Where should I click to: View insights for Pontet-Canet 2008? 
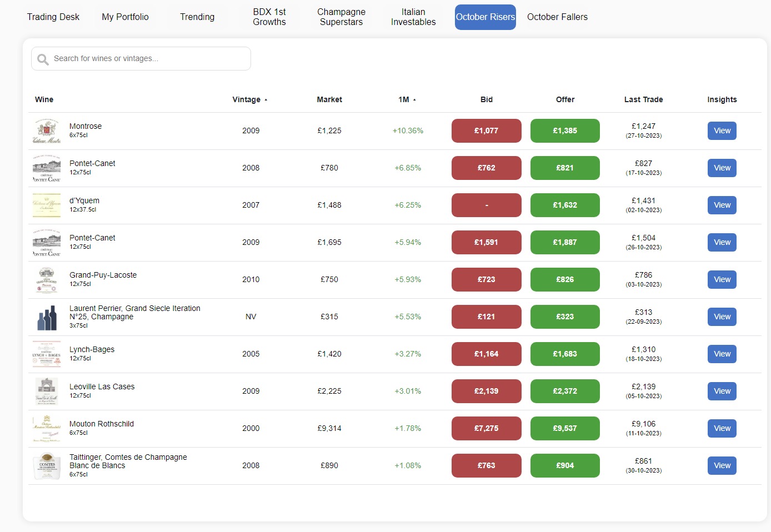pyautogui.click(x=722, y=168)
